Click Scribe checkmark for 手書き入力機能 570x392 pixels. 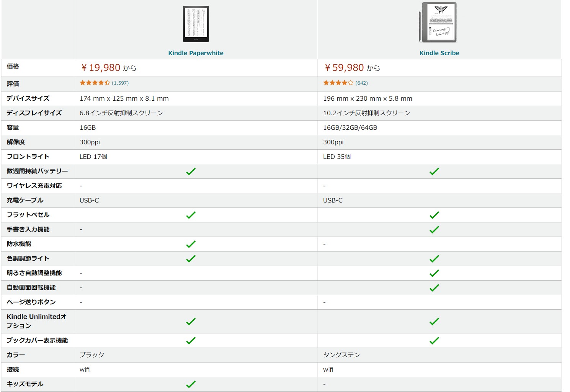pos(434,229)
